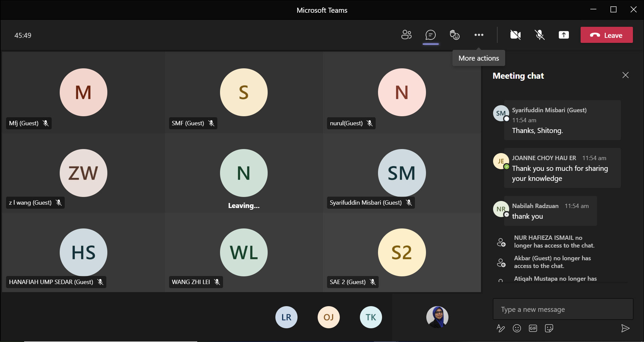Unmute the microphone

pyautogui.click(x=539, y=35)
